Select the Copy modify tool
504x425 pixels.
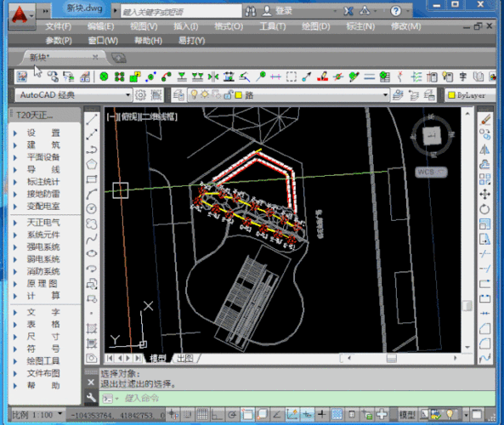pos(485,134)
